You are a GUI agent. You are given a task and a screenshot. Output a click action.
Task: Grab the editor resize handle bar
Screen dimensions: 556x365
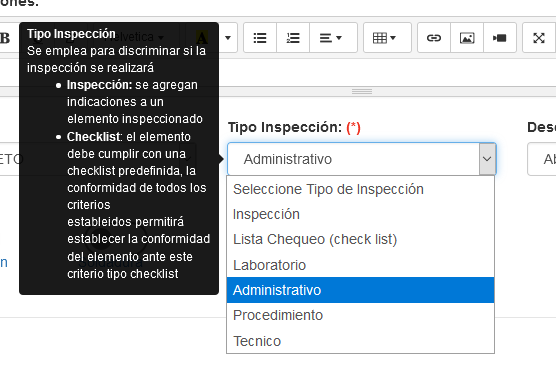(362, 92)
